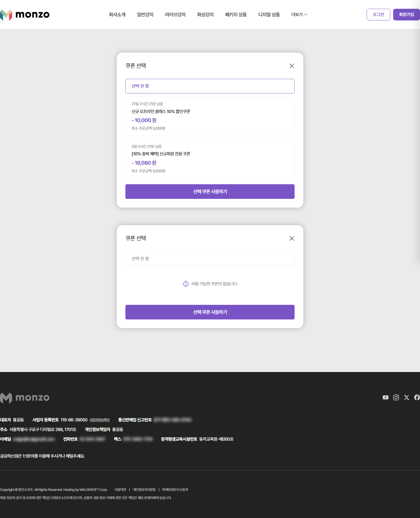Open the Instagram icon in footer

tap(396, 397)
